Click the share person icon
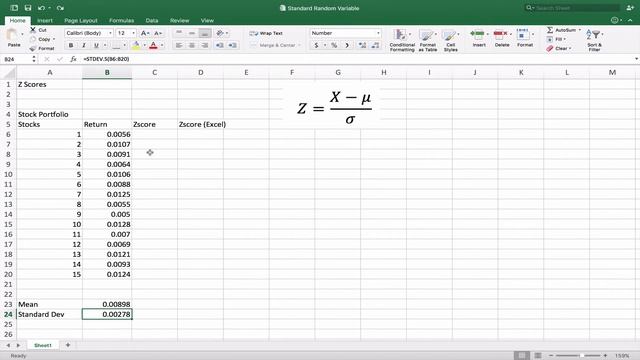Viewport: 640px width, 360px height. (x=630, y=8)
